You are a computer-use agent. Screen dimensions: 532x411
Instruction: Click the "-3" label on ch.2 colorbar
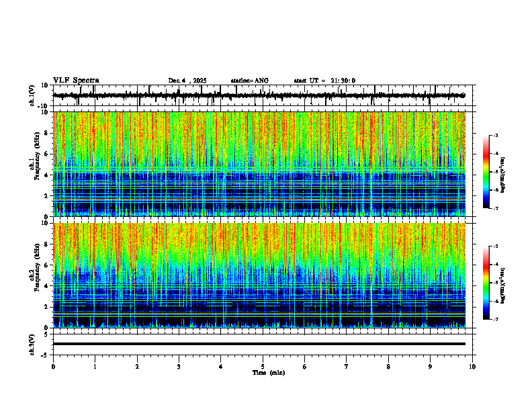click(x=495, y=246)
